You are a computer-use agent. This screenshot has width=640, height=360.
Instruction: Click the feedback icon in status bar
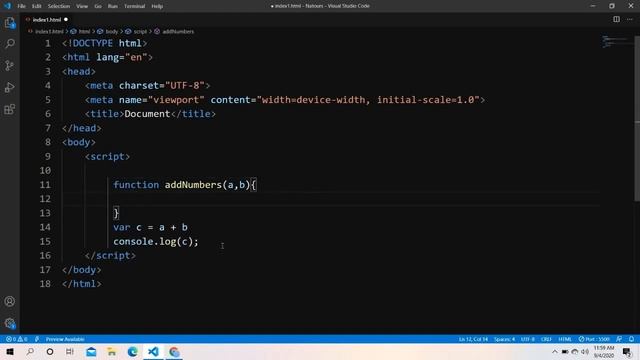tap(619, 339)
